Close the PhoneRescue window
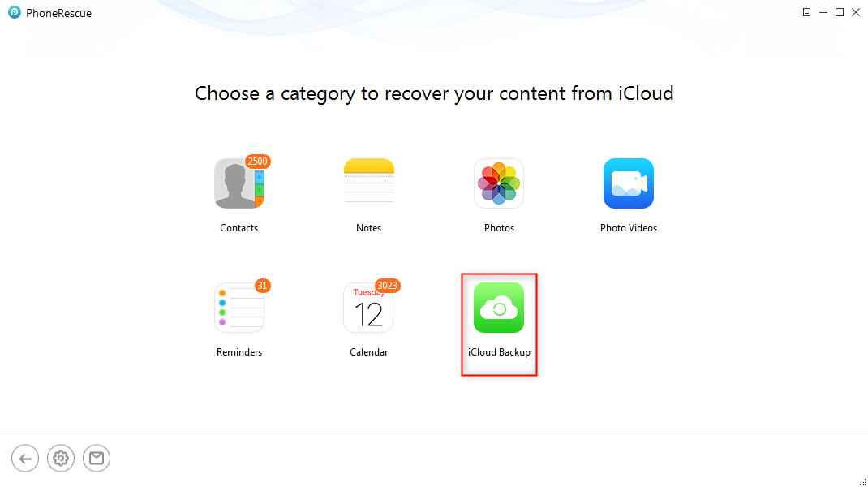This screenshot has width=868, height=487. [x=856, y=12]
